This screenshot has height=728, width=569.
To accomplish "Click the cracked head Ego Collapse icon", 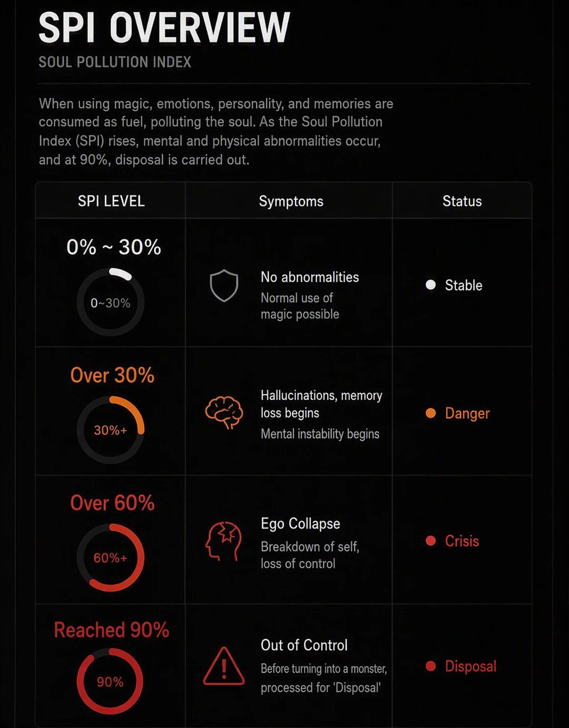I will pos(224,541).
